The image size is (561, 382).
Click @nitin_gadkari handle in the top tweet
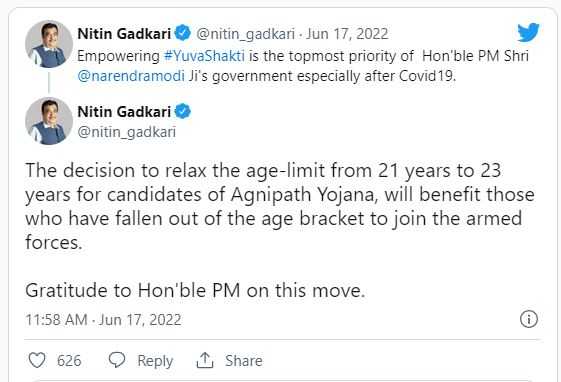coord(245,34)
